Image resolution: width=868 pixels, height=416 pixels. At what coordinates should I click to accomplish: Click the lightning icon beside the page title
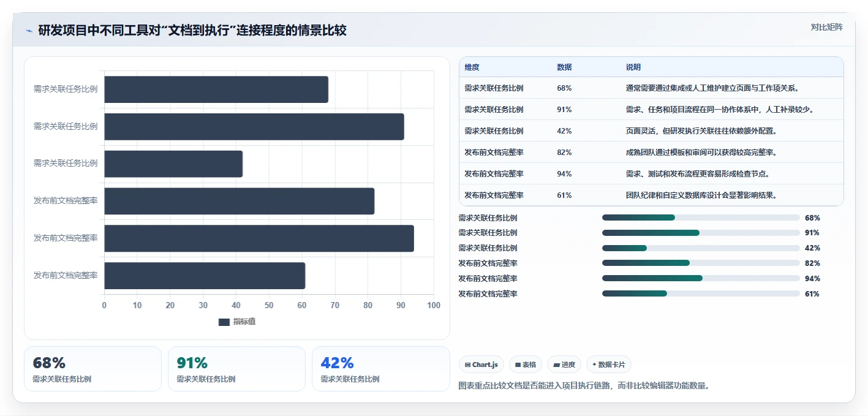[x=29, y=31]
